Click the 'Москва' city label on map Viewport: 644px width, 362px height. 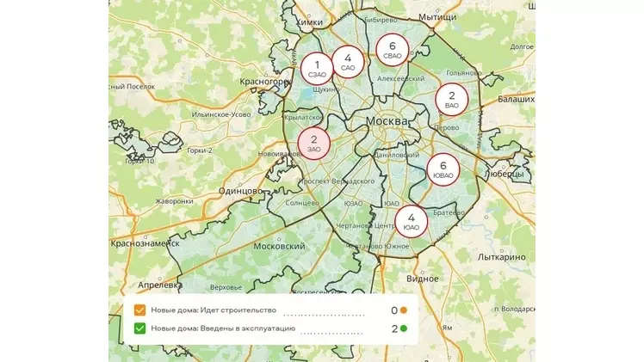pyautogui.click(x=387, y=121)
